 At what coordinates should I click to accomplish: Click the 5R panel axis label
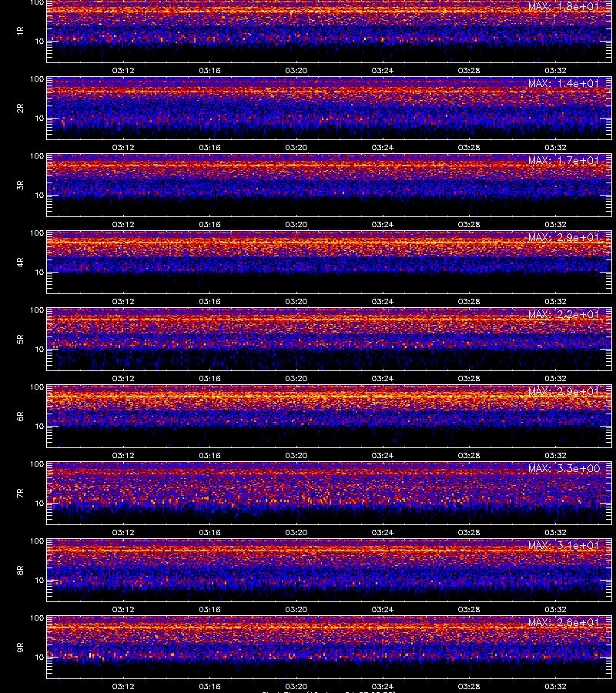(20, 340)
